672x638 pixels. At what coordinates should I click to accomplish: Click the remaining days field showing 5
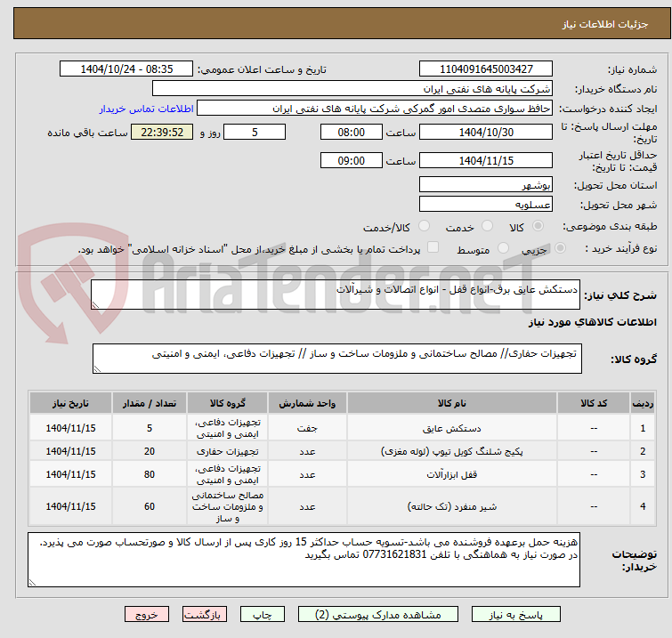pyautogui.click(x=255, y=132)
